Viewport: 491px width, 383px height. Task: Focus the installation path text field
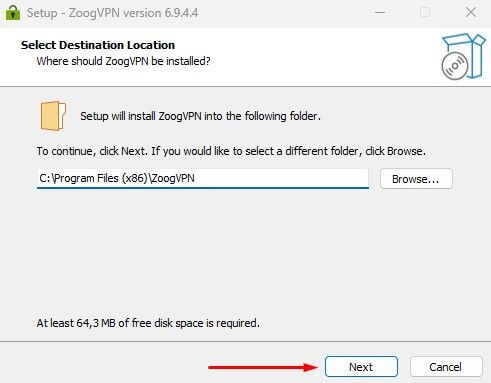[x=203, y=178]
